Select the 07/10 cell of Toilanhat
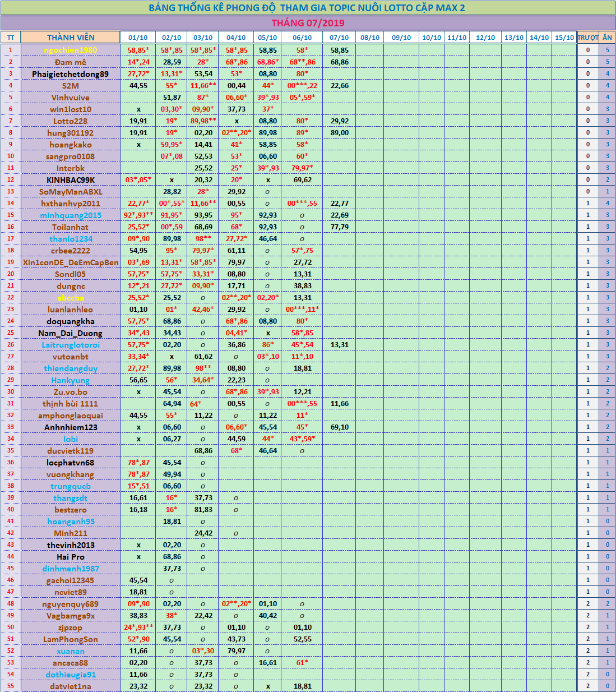Image resolution: width=616 pixels, height=692 pixels. [340, 227]
